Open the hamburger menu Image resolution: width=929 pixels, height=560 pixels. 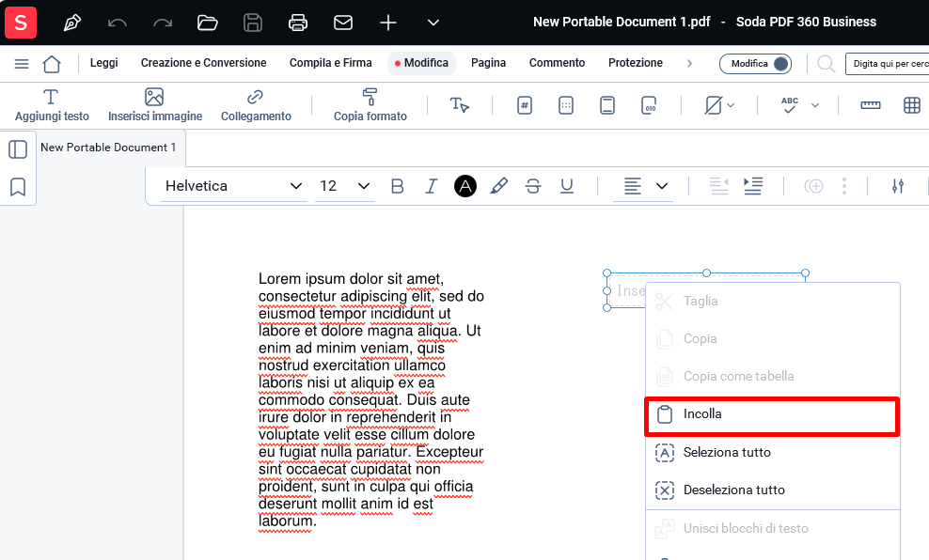[22, 63]
